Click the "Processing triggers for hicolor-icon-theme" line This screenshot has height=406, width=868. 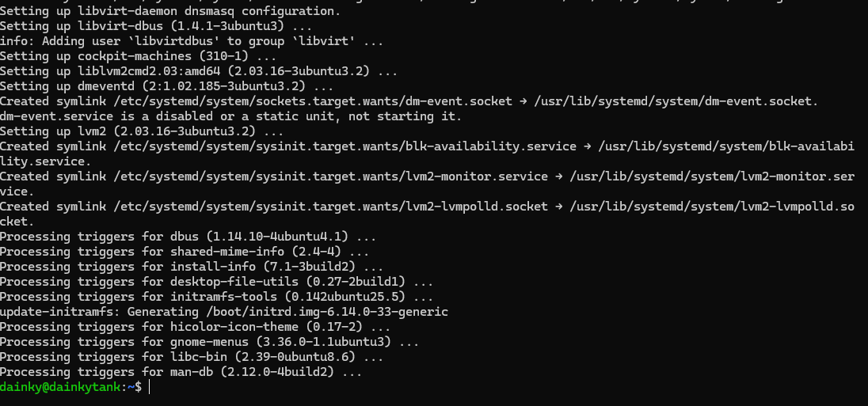coord(196,327)
